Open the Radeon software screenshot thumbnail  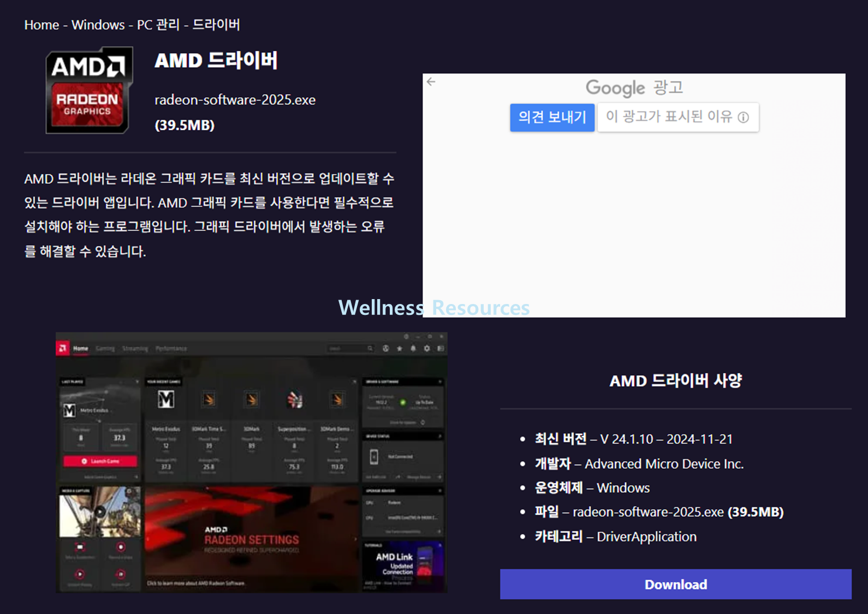[x=252, y=462]
